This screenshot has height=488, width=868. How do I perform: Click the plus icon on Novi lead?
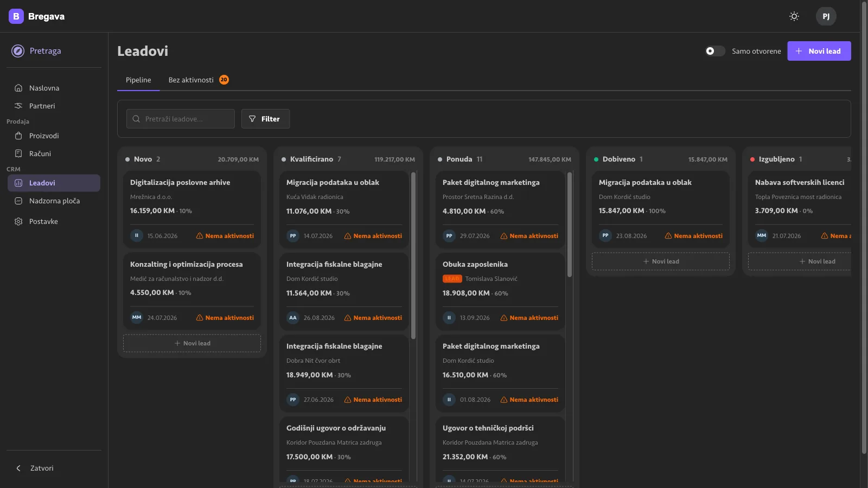[x=799, y=51]
